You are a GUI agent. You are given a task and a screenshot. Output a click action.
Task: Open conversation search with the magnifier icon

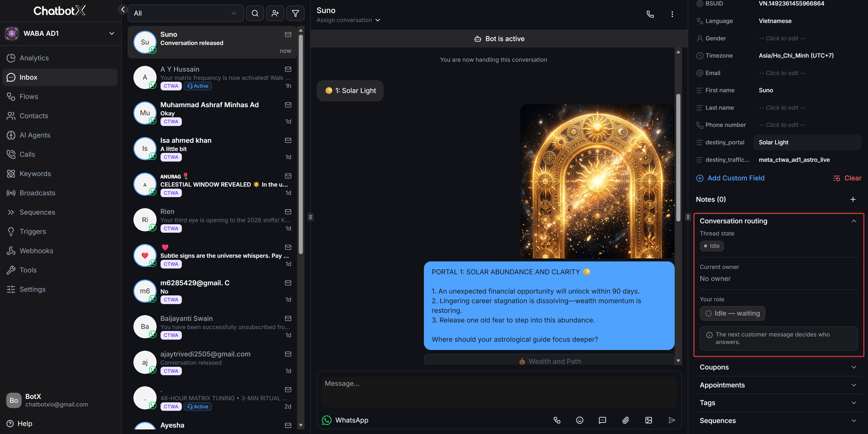[x=255, y=14]
